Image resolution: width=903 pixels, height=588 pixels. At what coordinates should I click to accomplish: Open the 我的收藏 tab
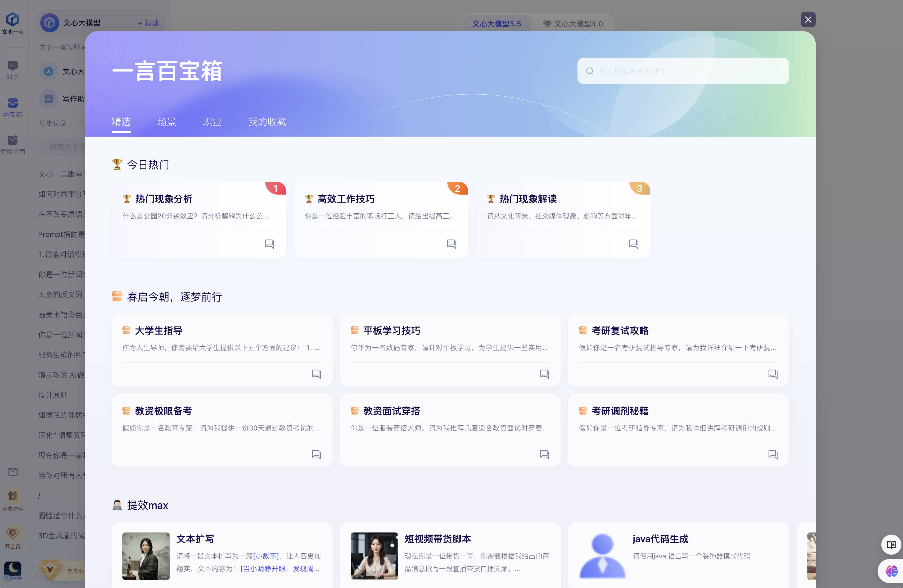[267, 122]
